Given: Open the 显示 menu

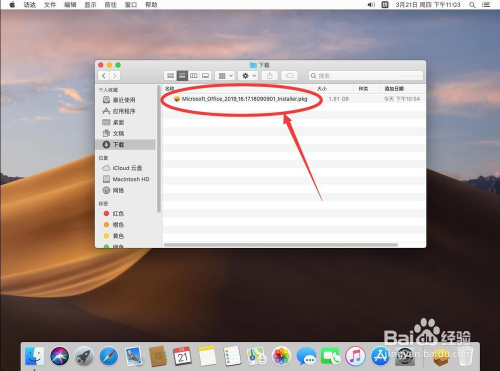Looking at the screenshot, I should (x=90, y=5).
